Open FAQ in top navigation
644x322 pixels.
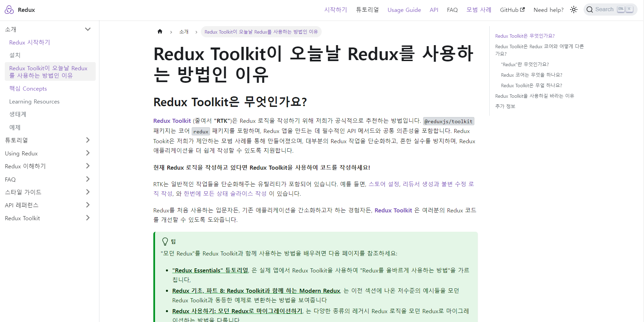click(452, 10)
